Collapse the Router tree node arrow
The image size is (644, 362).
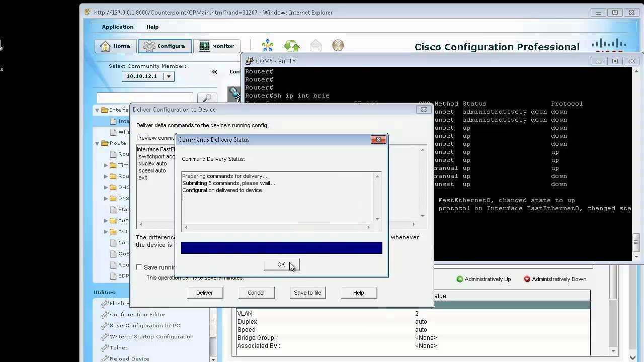point(97,143)
